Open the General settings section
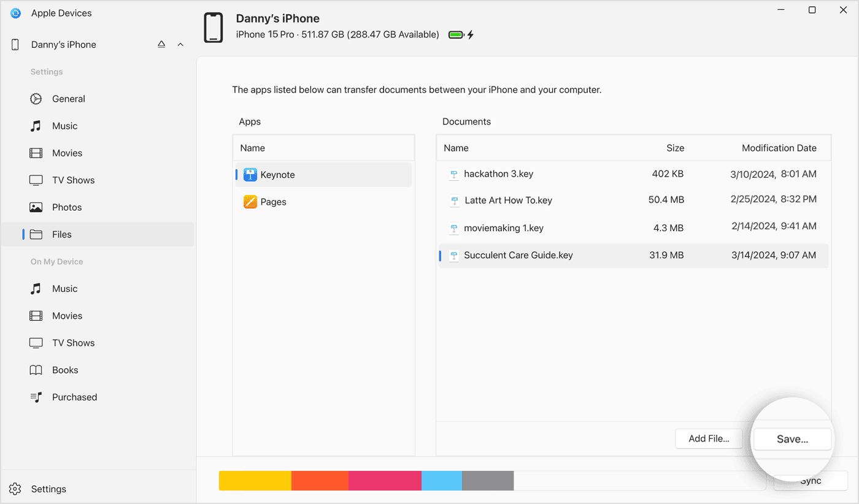 click(x=68, y=99)
